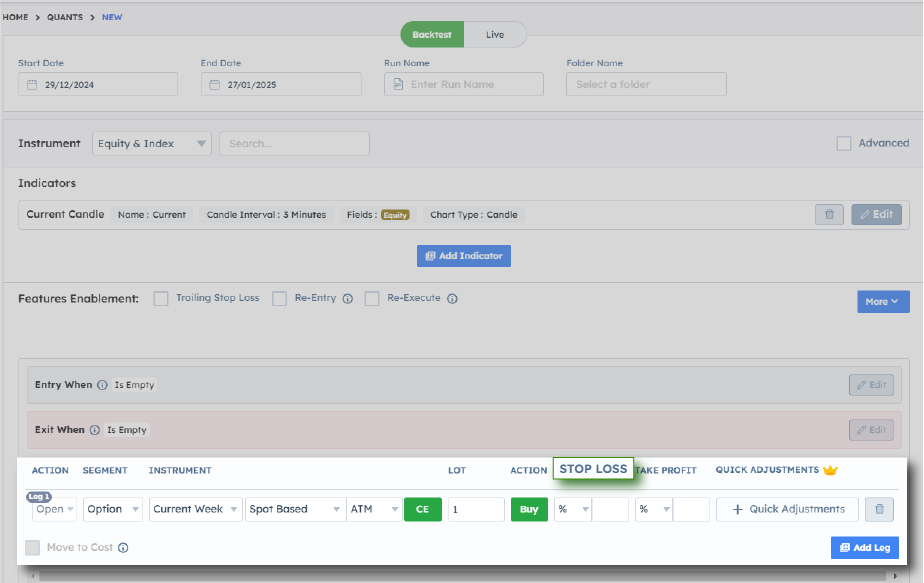The image size is (924, 583).
Task: Click the Run Name input field
Action: click(464, 84)
